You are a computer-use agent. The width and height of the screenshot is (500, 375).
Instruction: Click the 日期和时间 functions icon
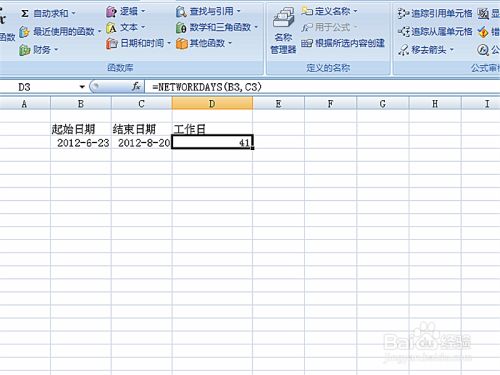point(112,43)
